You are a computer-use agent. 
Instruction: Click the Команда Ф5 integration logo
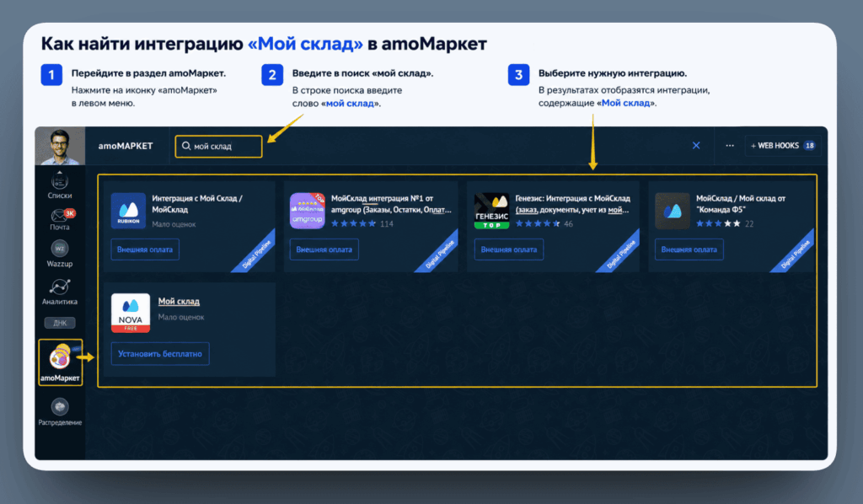[673, 211]
